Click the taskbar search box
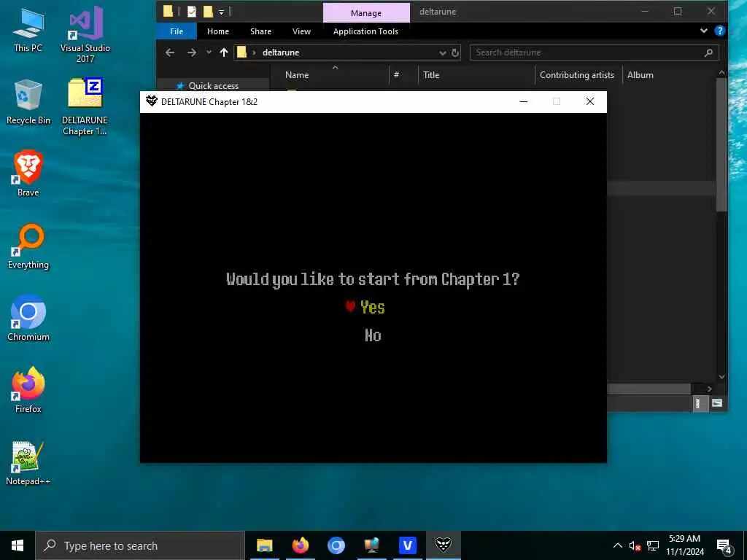747x560 pixels. 140,545
